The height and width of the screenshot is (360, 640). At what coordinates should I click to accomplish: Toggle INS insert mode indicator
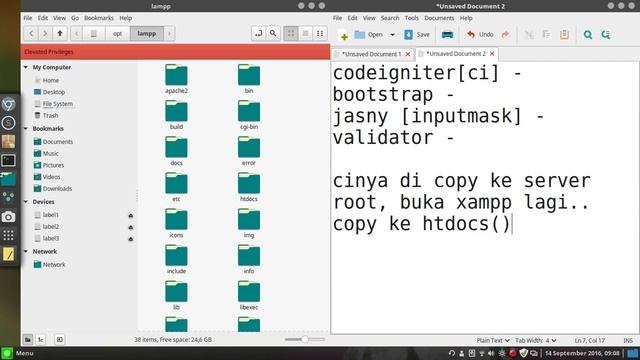628,340
